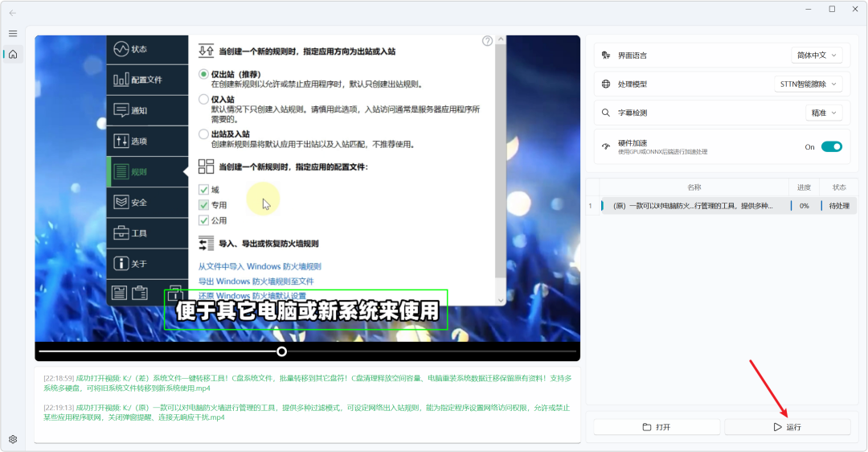868x452 pixels.
Task: Click the [22:18:59] log entry text
Action: click(x=308, y=384)
